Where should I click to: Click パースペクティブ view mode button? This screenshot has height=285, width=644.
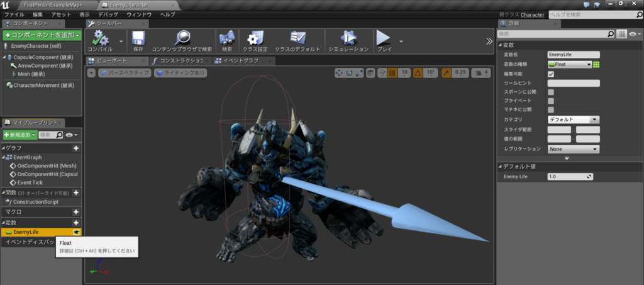[125, 73]
